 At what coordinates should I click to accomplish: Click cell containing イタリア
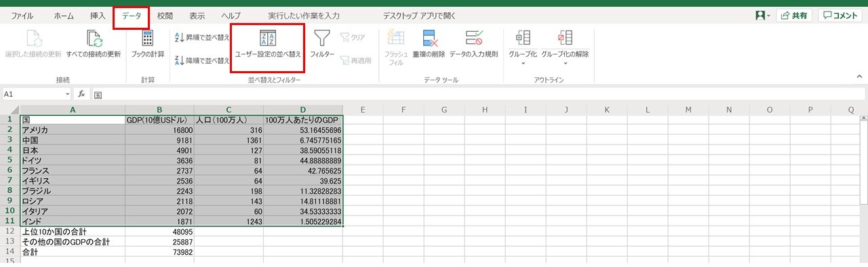[x=73, y=211]
